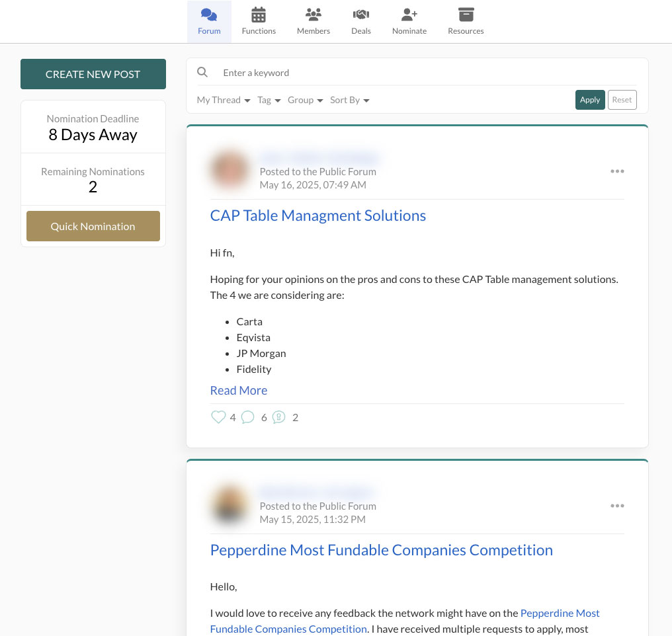Open options menu for Pepperdine post
The image size is (672, 636).
point(617,506)
